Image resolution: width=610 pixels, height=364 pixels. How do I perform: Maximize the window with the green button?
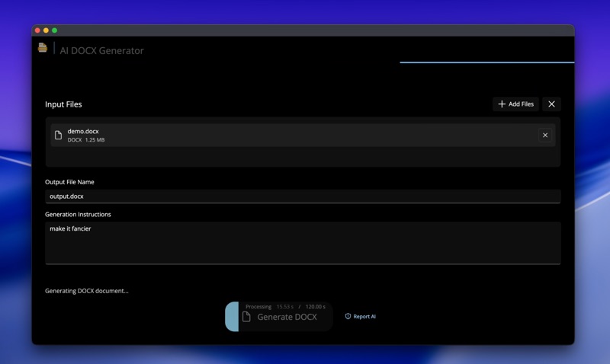click(x=54, y=30)
